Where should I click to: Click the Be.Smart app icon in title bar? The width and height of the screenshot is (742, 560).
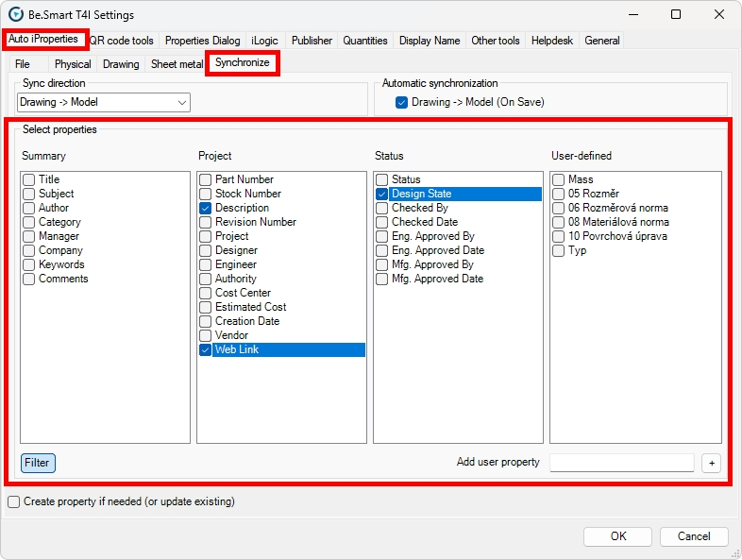15,15
